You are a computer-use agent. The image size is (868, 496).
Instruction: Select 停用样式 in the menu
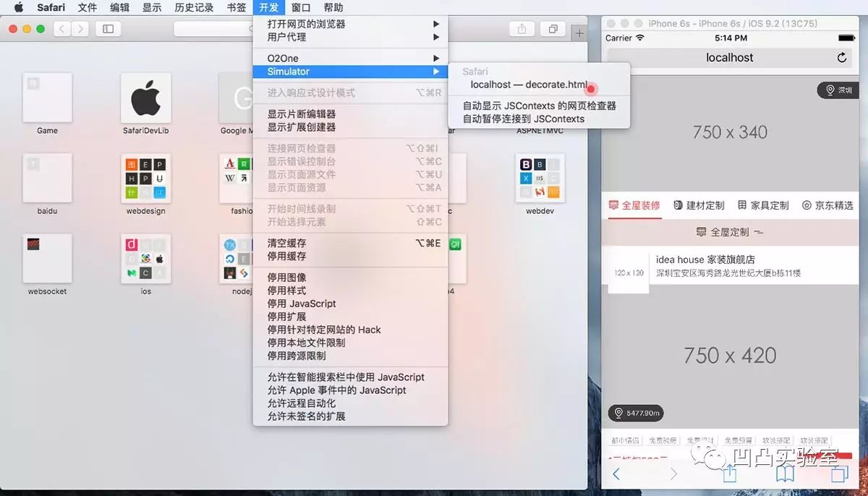click(350, 290)
